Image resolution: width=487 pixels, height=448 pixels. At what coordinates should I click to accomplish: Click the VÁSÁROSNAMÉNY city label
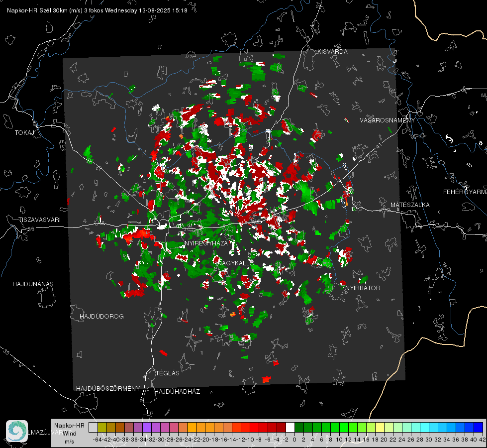pos(388,120)
